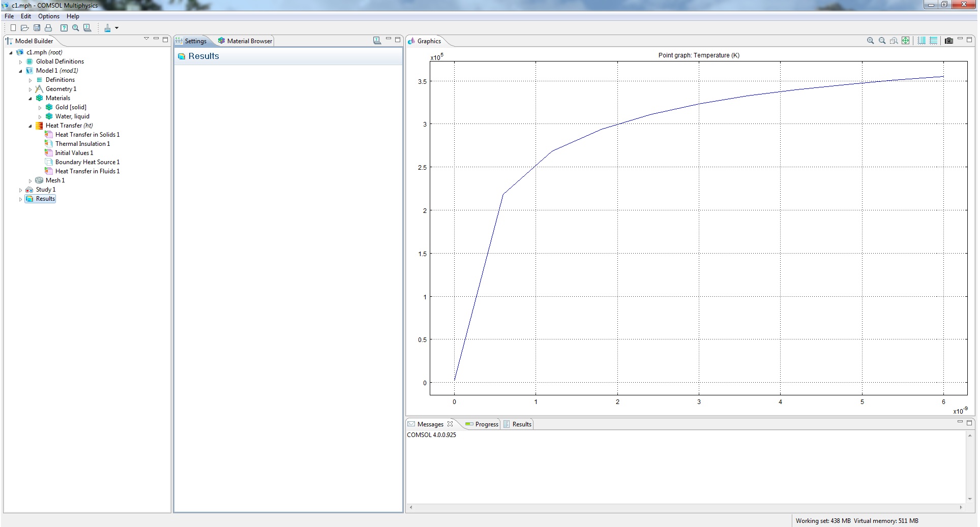Save the model with the floppy icon
Image resolution: width=980 pixels, height=527 pixels.
point(37,28)
